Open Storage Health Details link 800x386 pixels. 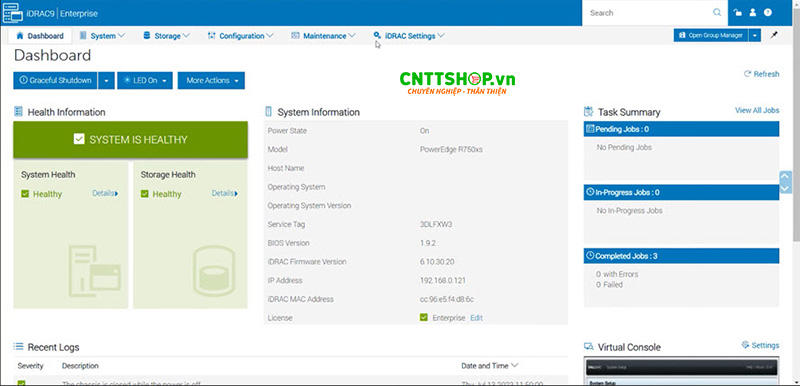click(224, 193)
